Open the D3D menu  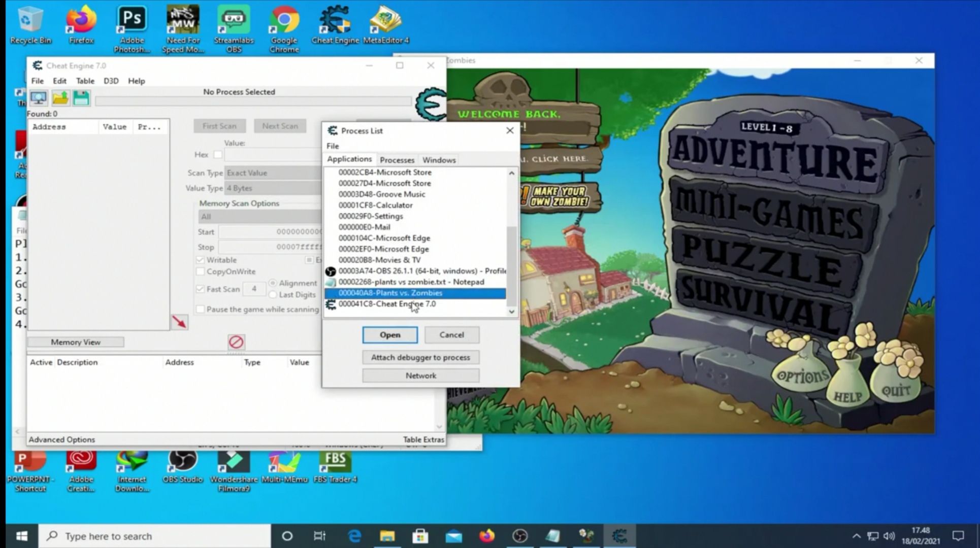(111, 81)
